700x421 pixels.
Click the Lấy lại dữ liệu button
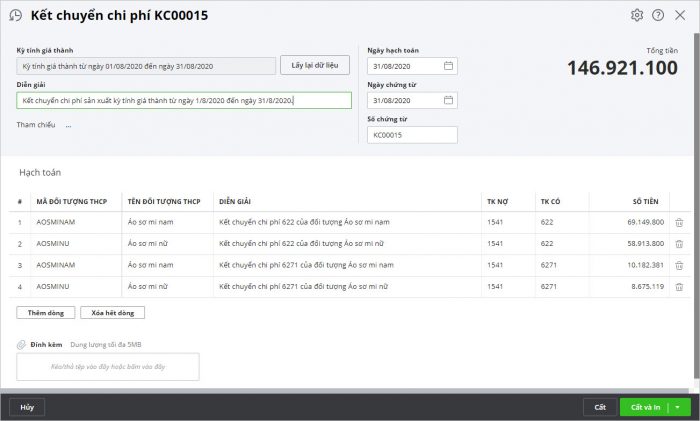tap(314, 65)
